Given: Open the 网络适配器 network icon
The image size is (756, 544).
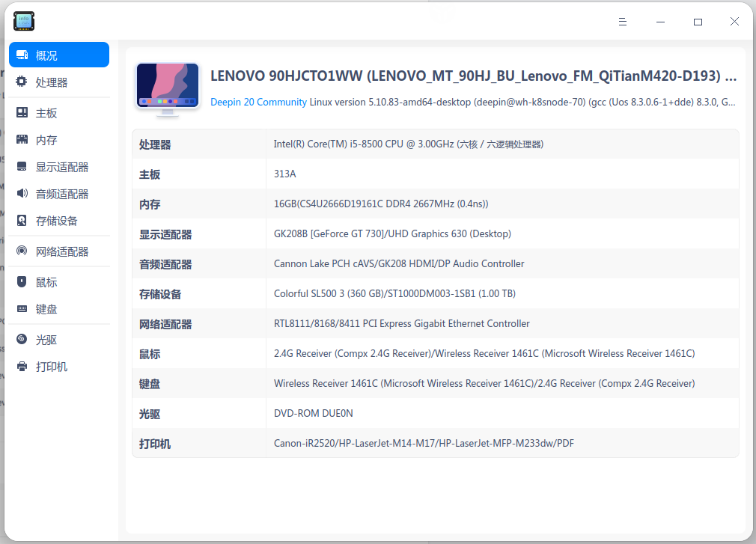Looking at the screenshot, I should coord(22,251).
